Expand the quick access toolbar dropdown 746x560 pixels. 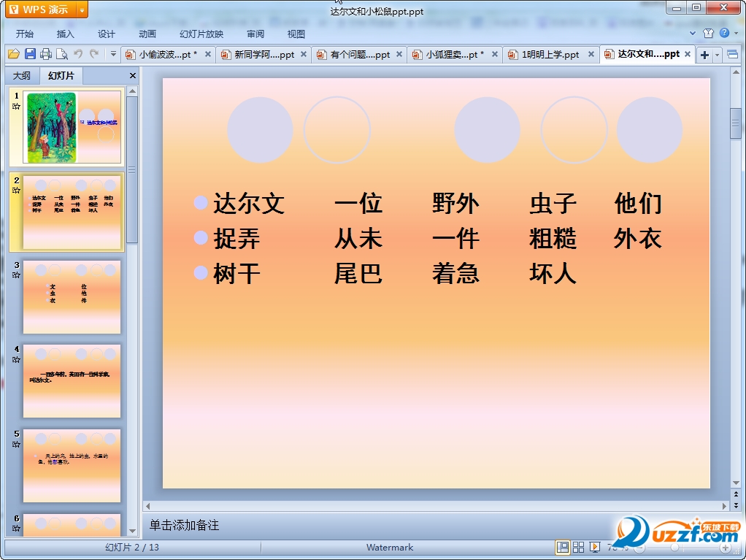113,54
